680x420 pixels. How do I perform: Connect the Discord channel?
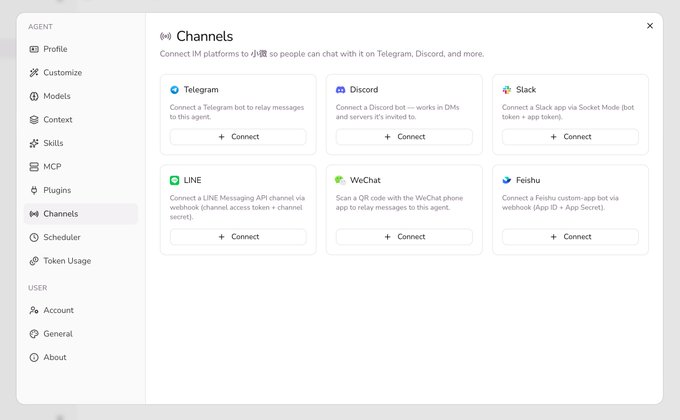point(404,137)
